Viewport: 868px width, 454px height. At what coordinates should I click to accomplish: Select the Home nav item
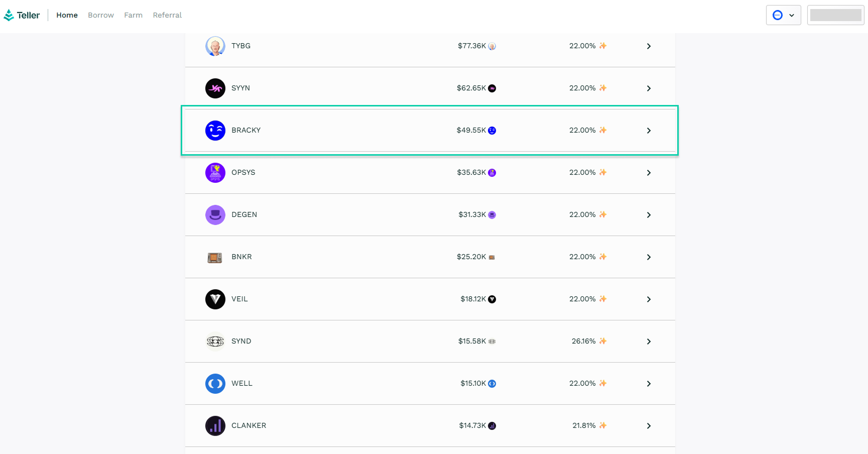(x=67, y=15)
